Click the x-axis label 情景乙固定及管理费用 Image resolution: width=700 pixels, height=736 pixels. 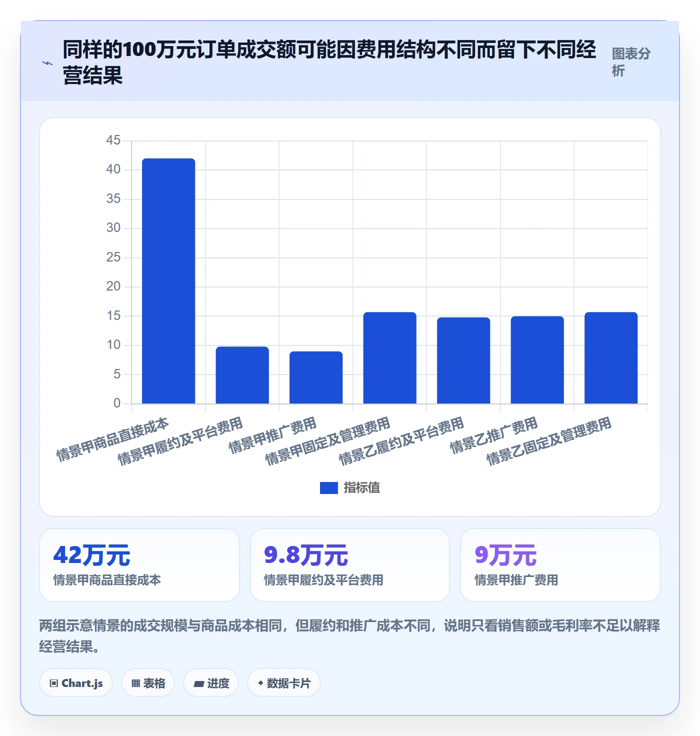tap(549, 440)
